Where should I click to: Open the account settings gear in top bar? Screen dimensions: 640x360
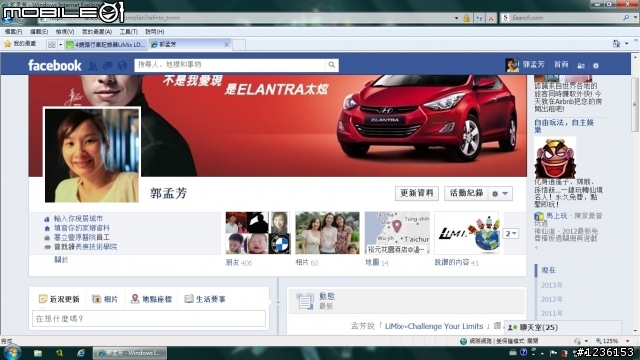(x=596, y=66)
